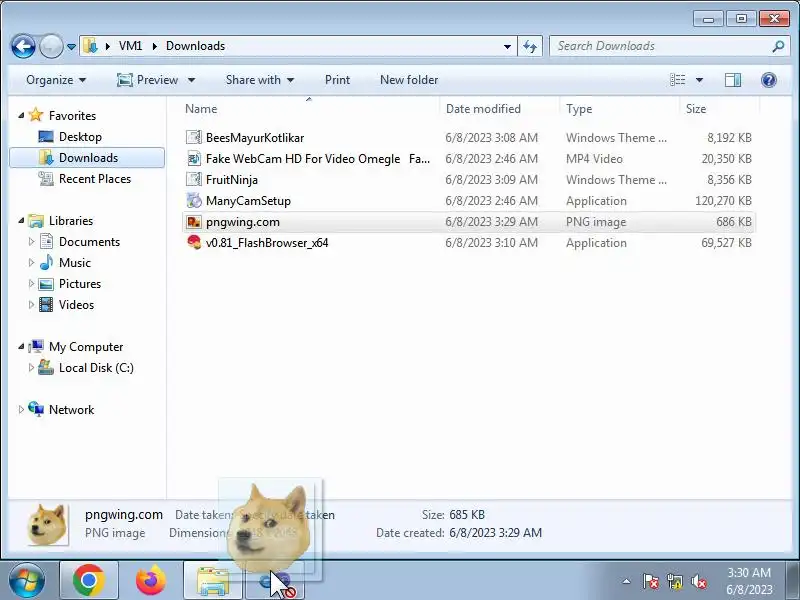Create a New folder
800x600 pixels.
coord(409,80)
